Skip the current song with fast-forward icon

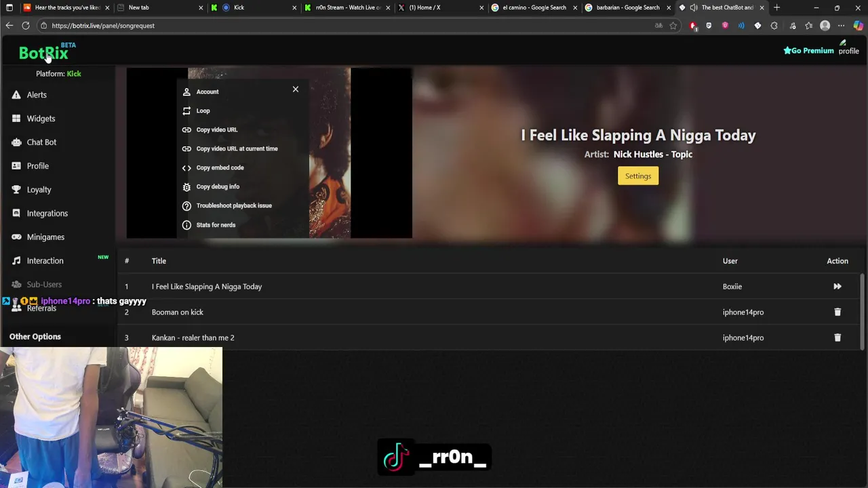coord(837,287)
